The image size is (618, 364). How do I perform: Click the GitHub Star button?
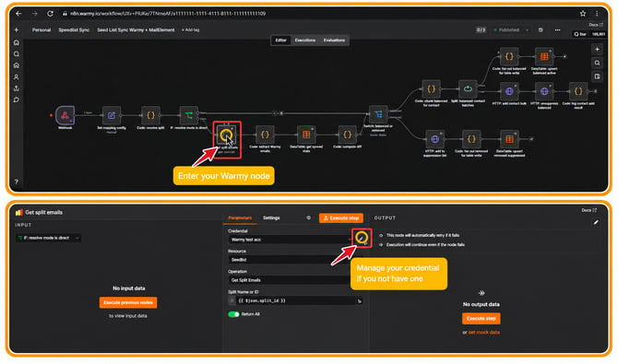tap(580, 34)
